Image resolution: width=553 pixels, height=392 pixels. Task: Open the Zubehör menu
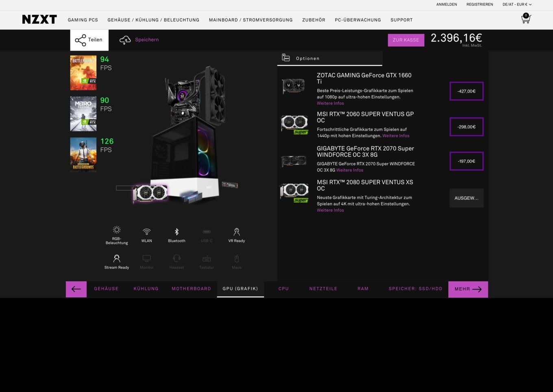[x=314, y=20]
